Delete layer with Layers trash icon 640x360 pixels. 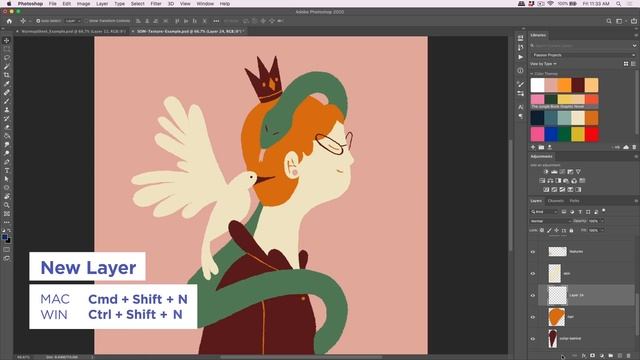628,356
